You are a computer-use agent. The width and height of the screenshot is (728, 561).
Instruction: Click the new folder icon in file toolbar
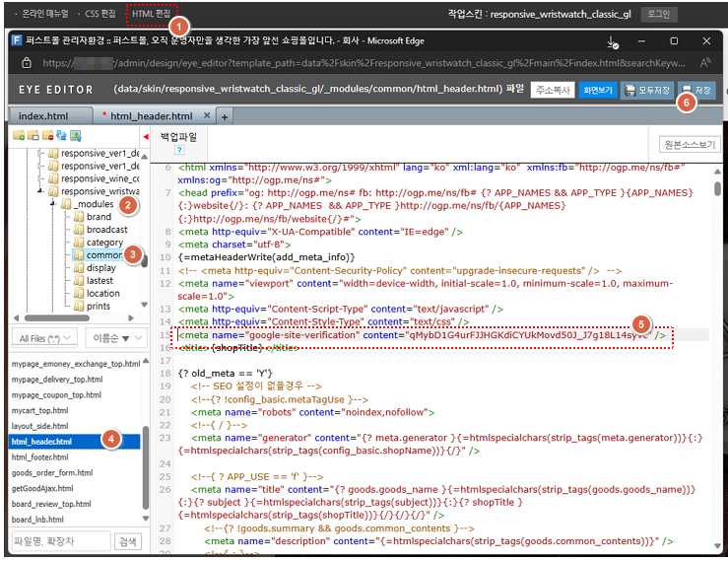coord(19,135)
